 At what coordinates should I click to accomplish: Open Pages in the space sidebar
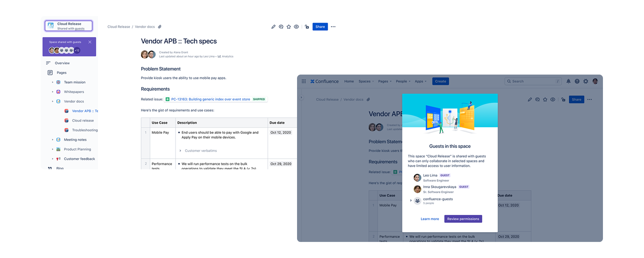(61, 73)
